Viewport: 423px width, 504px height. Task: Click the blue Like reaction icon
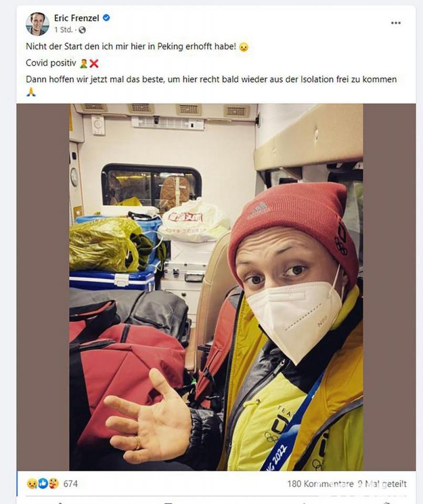coord(43,484)
